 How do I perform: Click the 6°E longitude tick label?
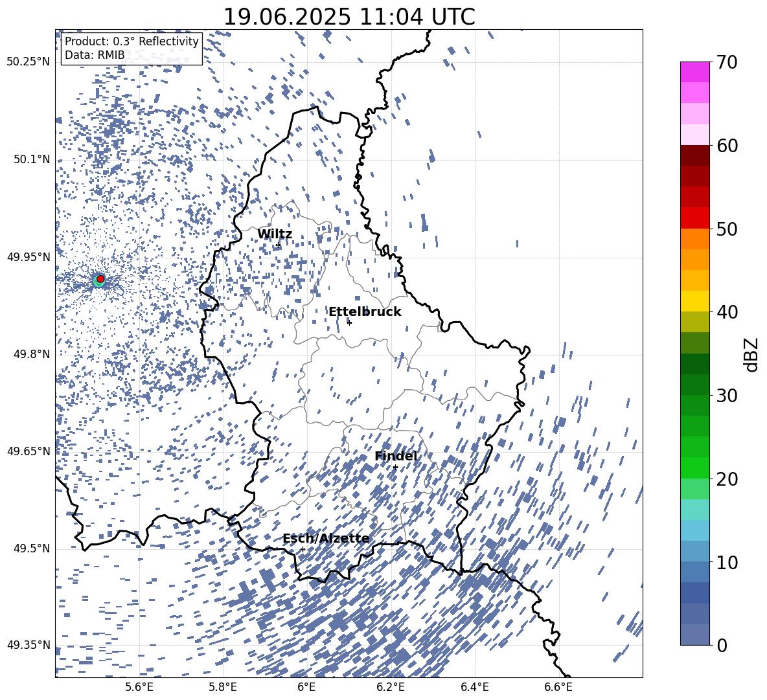(x=306, y=687)
